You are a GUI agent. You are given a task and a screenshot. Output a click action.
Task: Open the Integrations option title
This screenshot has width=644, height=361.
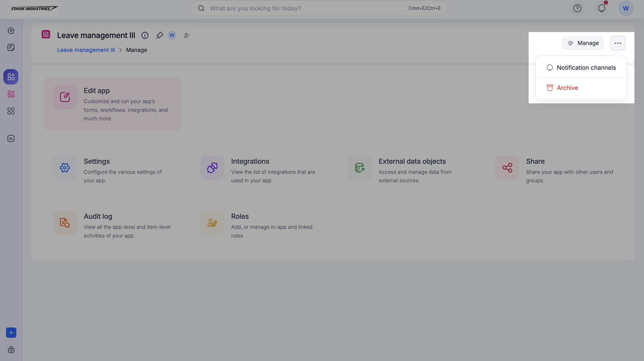(x=250, y=161)
